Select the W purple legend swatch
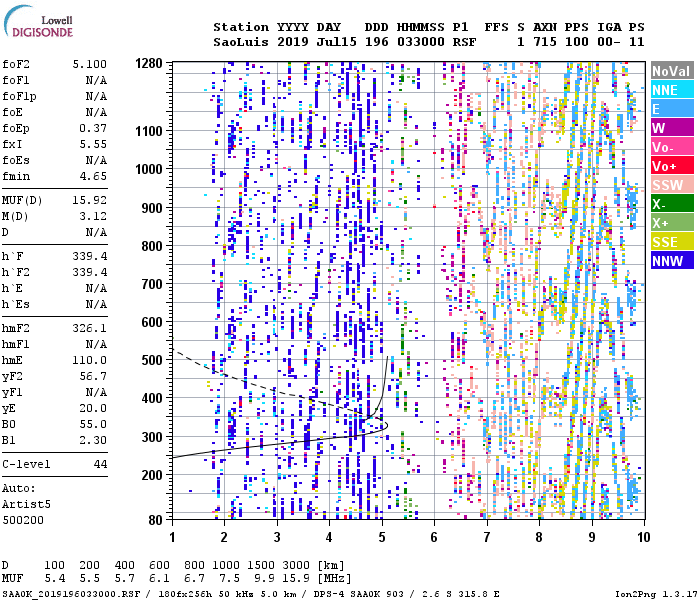The height and width of the screenshot is (600, 700). point(672,128)
